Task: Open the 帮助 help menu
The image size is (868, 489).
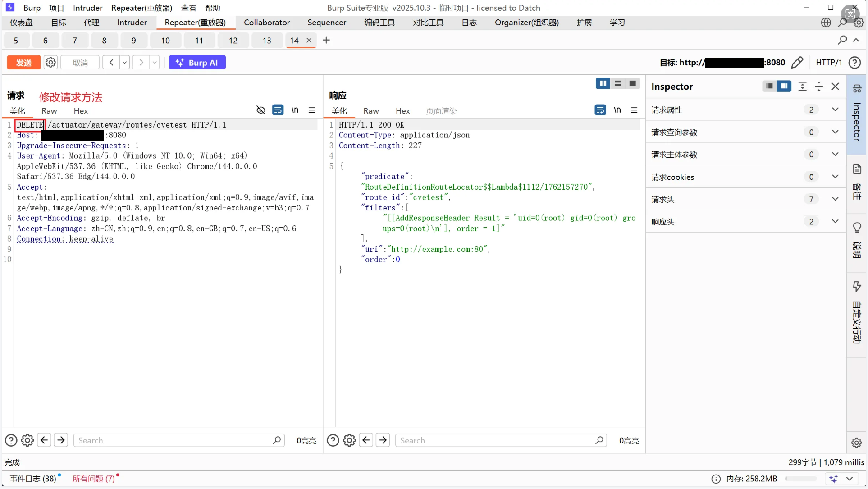Action: [213, 8]
